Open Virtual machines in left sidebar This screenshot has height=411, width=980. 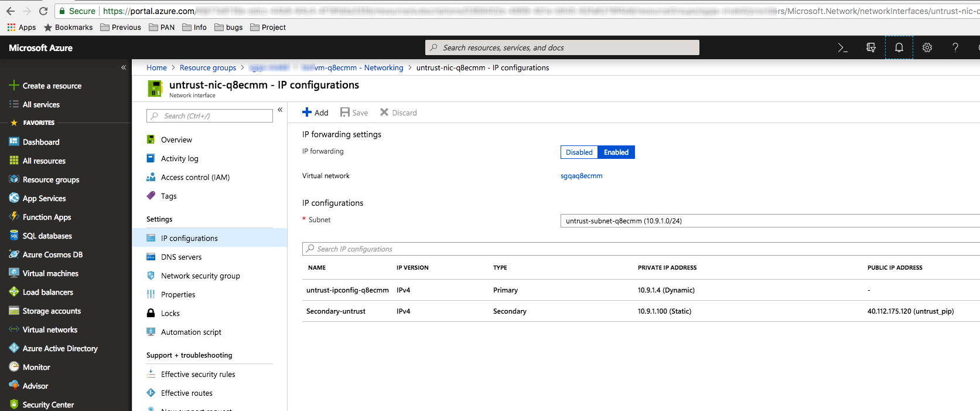point(50,274)
